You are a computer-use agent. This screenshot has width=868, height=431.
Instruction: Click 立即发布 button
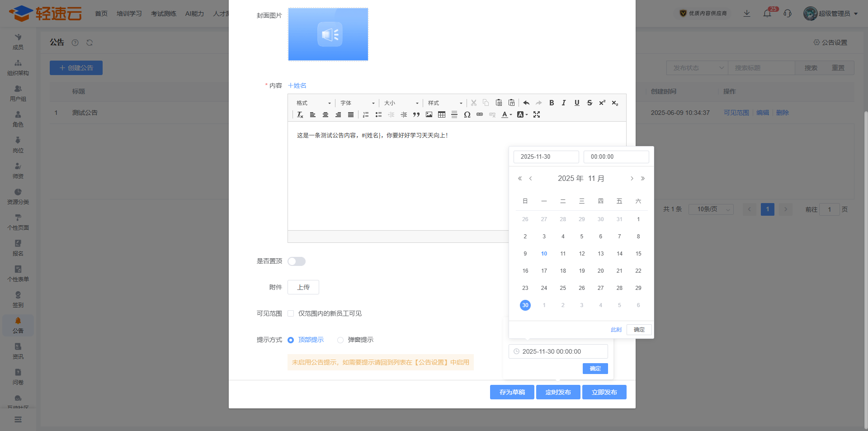(604, 392)
